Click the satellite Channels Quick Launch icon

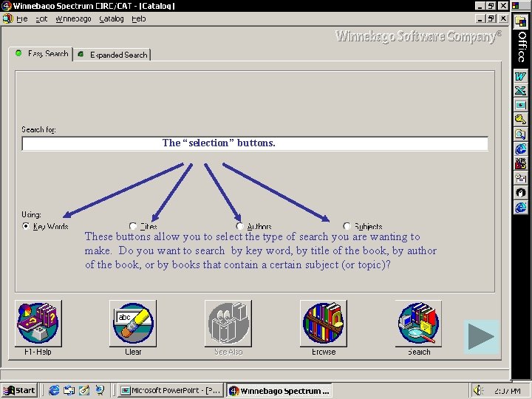coord(100,391)
